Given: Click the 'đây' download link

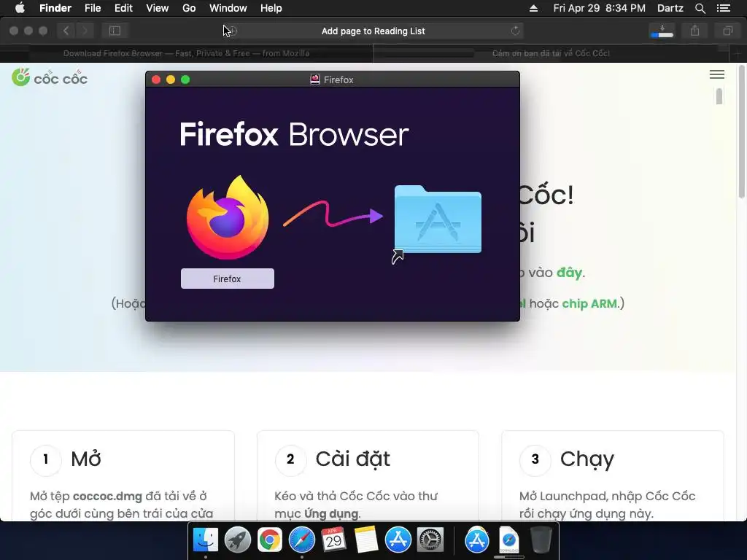Looking at the screenshot, I should [x=569, y=273].
